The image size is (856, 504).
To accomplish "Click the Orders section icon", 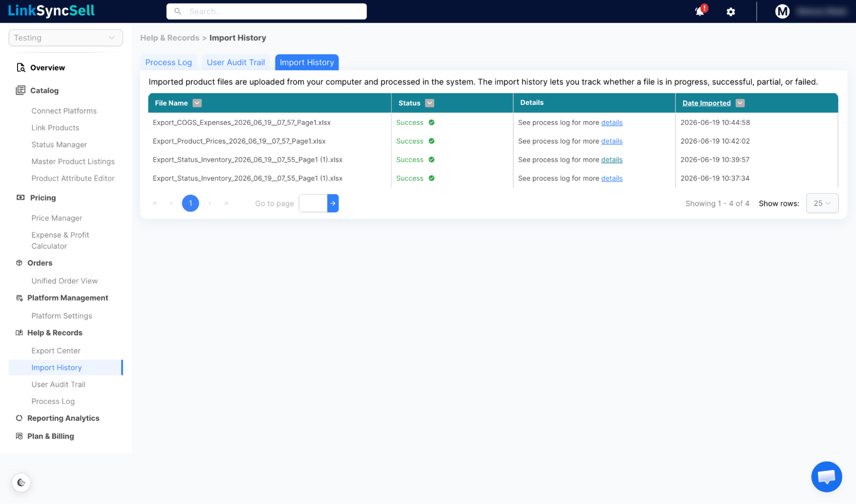I will coord(19,263).
